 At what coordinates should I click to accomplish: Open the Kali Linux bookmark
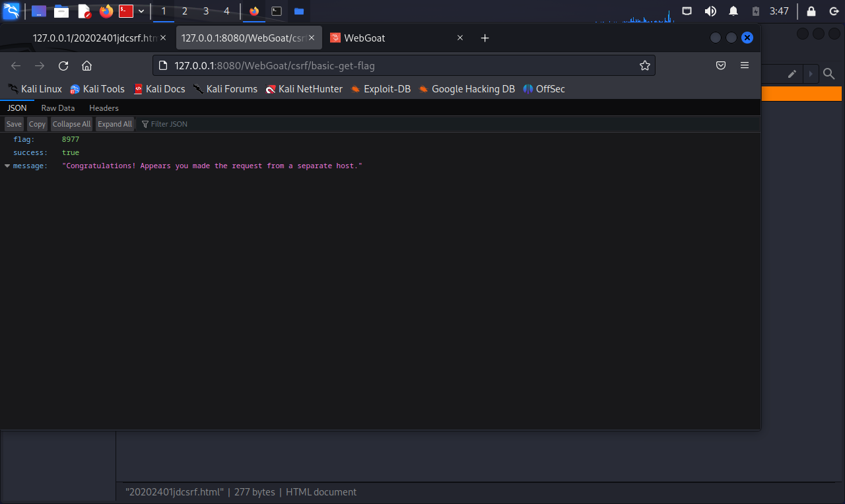pos(35,89)
